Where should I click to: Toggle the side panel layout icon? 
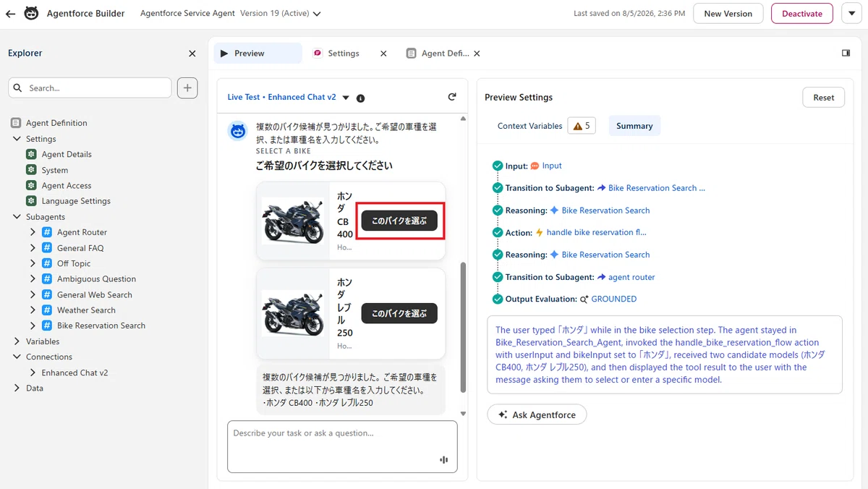point(846,54)
